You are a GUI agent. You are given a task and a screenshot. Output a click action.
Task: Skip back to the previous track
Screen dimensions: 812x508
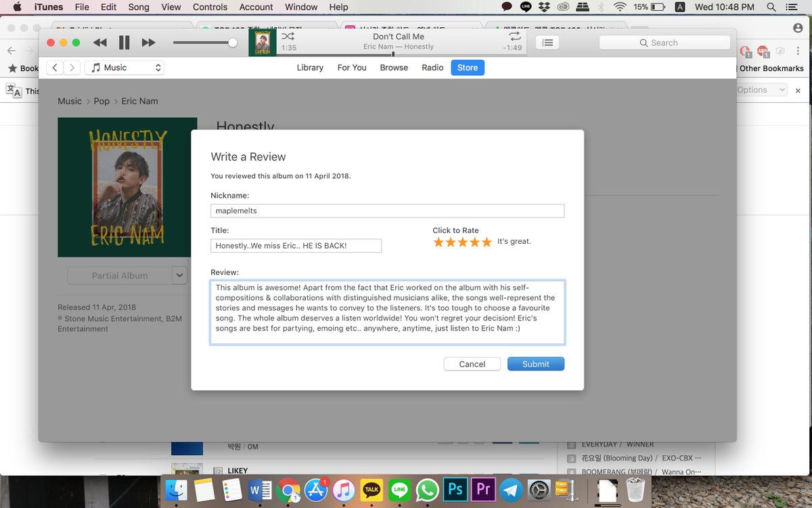pos(99,43)
